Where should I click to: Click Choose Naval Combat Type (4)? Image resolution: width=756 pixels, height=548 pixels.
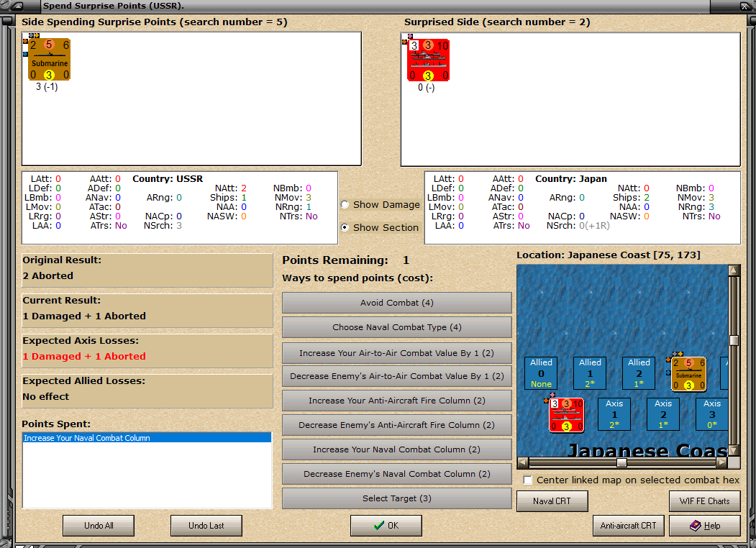click(x=397, y=327)
